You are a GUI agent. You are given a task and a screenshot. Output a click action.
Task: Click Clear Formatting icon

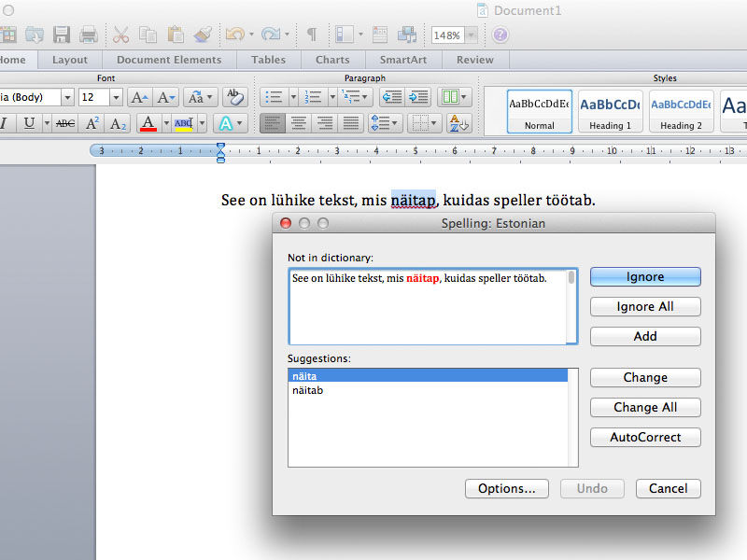[234, 97]
